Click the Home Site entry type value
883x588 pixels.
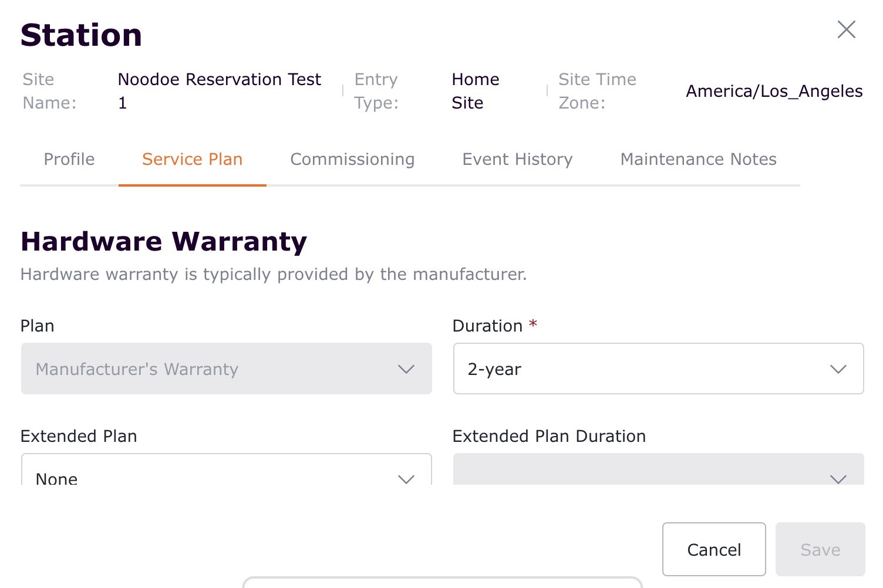pyautogui.click(x=475, y=90)
